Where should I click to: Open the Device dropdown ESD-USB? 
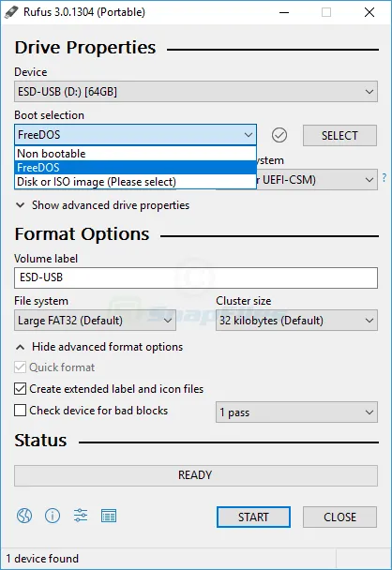(x=196, y=92)
